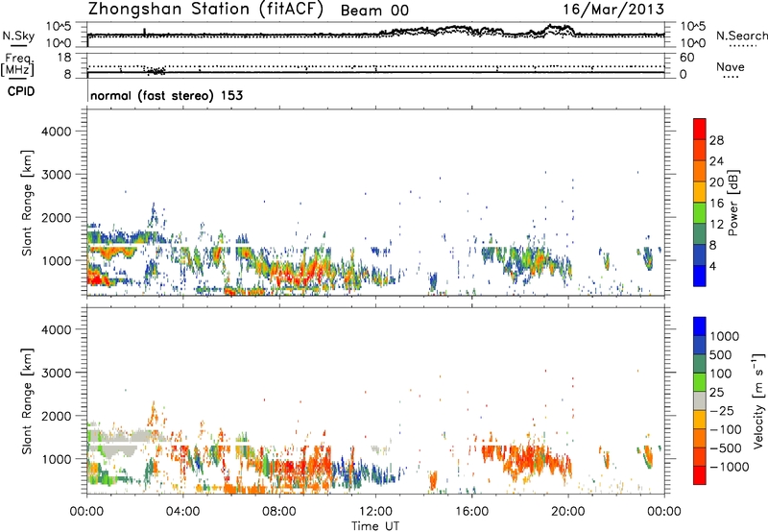Click the '60' tick right of frequency panel
Image resolution: width=768 pixels, height=532 pixels.
point(686,58)
